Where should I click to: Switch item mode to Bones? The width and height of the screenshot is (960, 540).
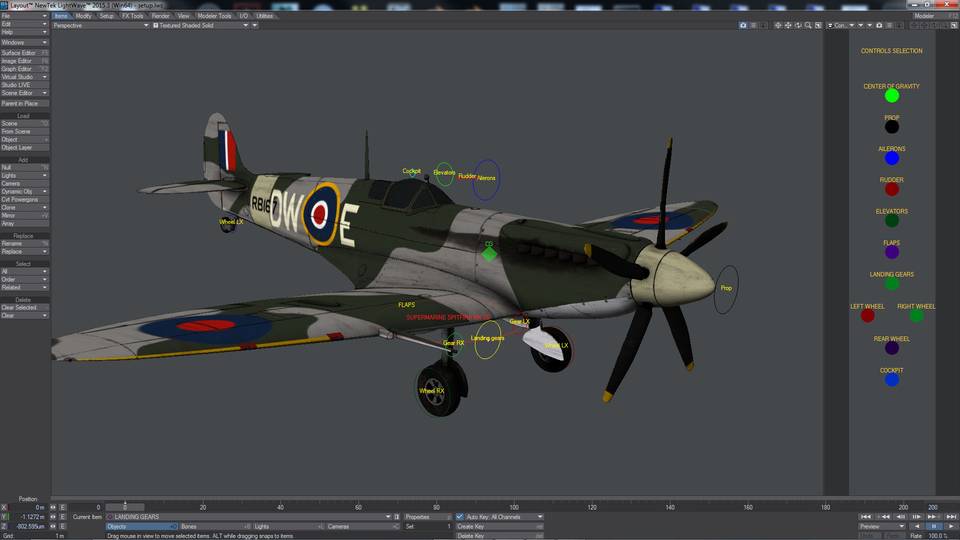[215, 527]
